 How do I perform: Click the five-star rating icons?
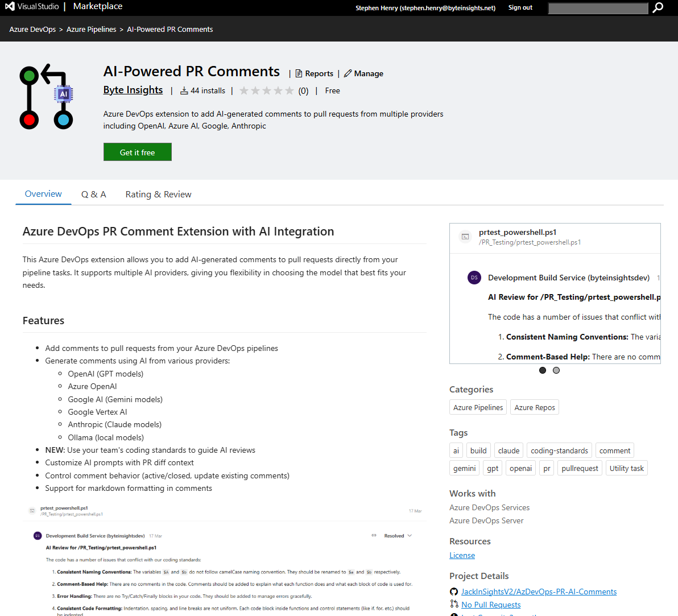pyautogui.click(x=267, y=90)
